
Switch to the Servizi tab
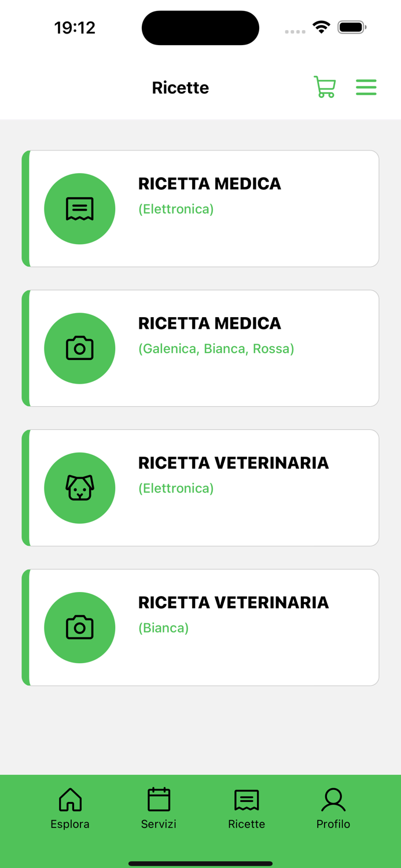click(158, 807)
